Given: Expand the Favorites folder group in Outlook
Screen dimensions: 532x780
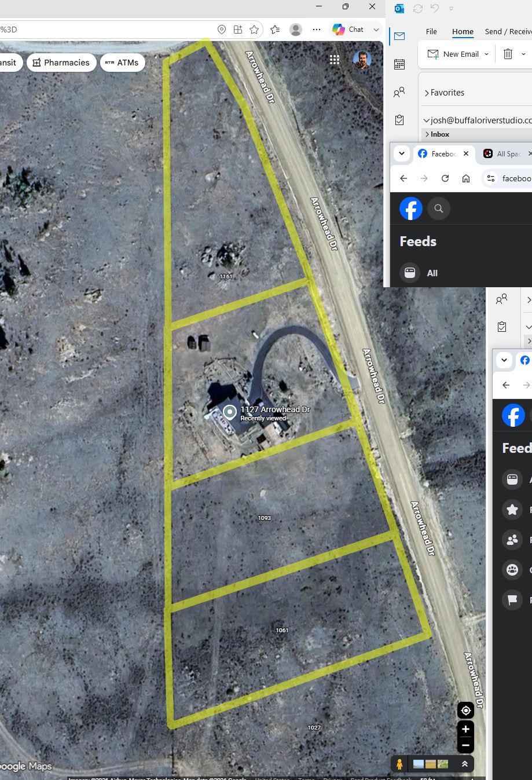Looking at the screenshot, I should (427, 93).
